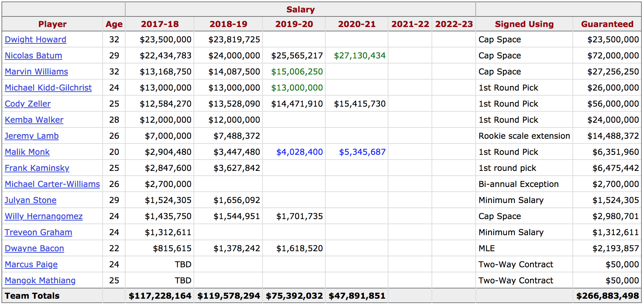Open Willy Hernangomez's player page
Screen dimensions: 644x306
click(x=43, y=216)
